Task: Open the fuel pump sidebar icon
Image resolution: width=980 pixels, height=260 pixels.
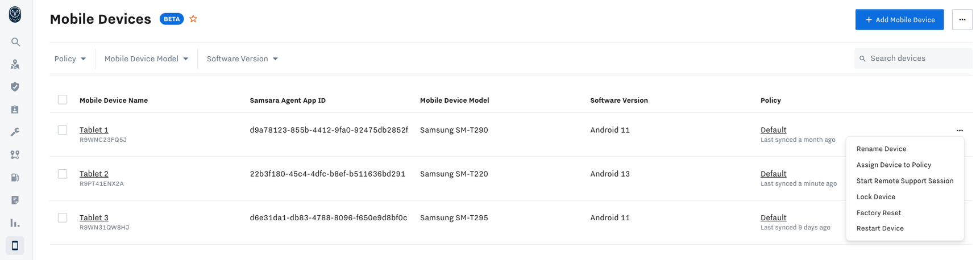Action: (x=15, y=178)
